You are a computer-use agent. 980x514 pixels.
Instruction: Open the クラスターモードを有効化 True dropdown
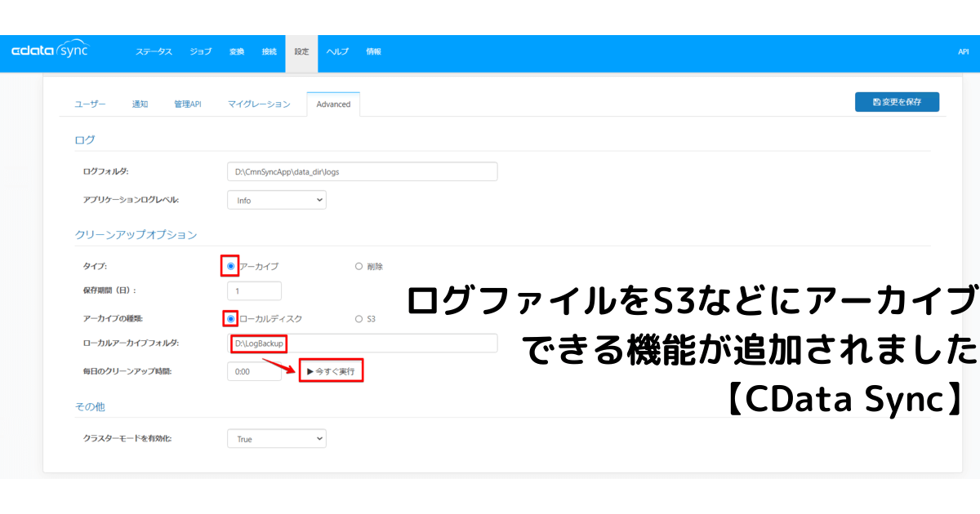[276, 439]
